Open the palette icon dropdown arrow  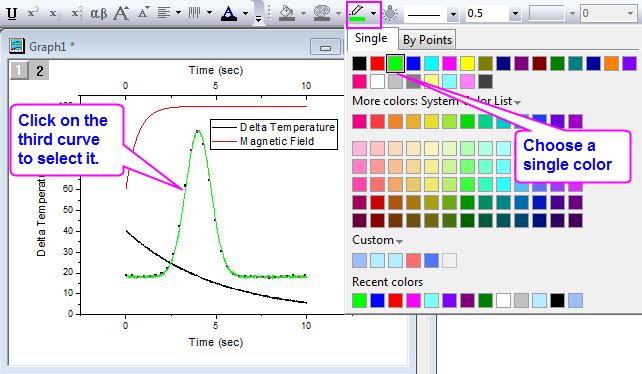click(338, 14)
